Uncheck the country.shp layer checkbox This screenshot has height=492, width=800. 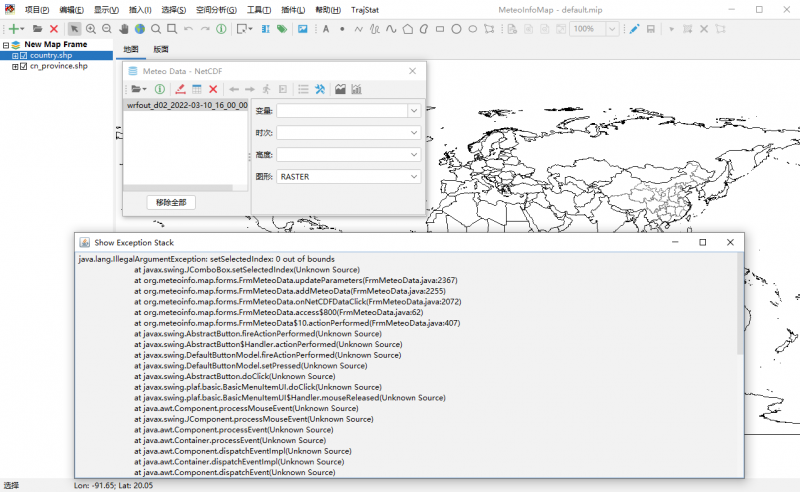[24, 56]
